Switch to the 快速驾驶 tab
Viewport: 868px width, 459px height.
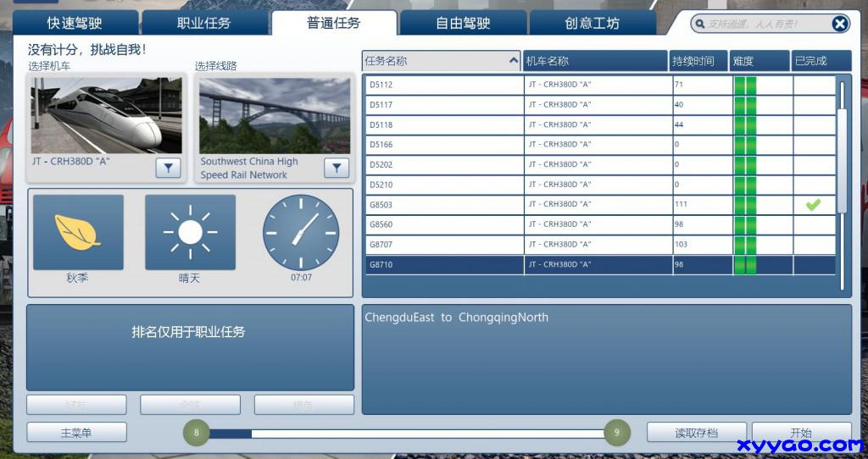[x=75, y=23]
